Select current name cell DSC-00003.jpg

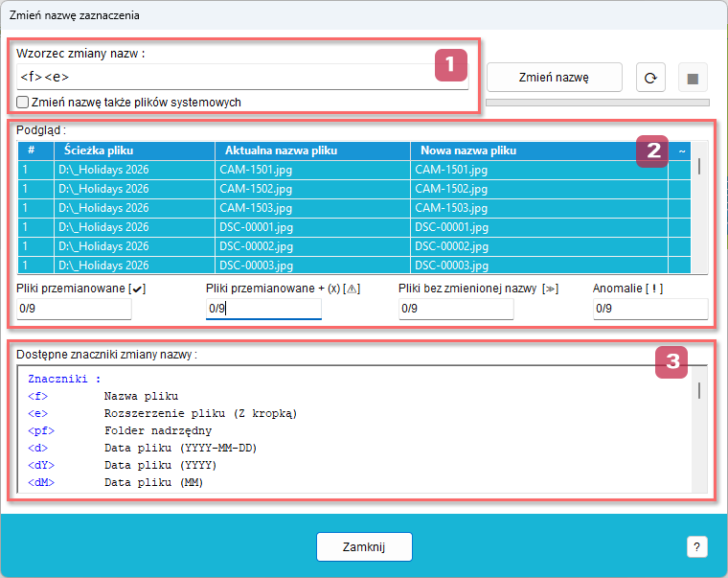click(x=313, y=265)
